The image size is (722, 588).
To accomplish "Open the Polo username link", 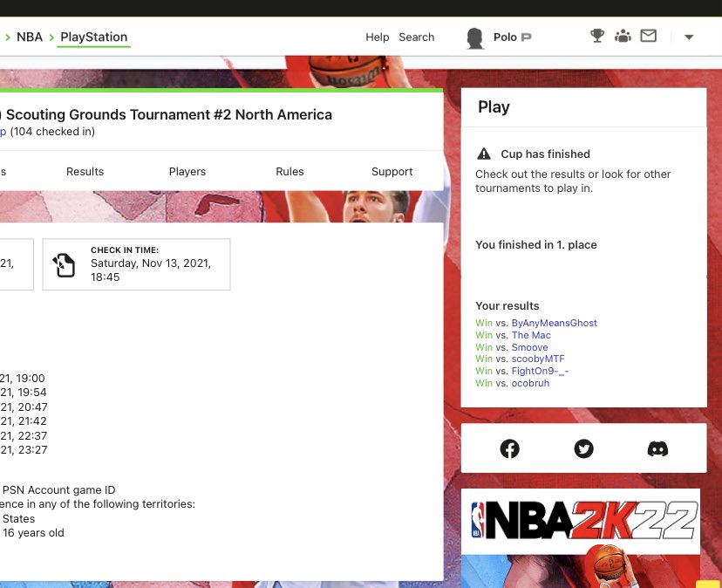I will 505,38.
